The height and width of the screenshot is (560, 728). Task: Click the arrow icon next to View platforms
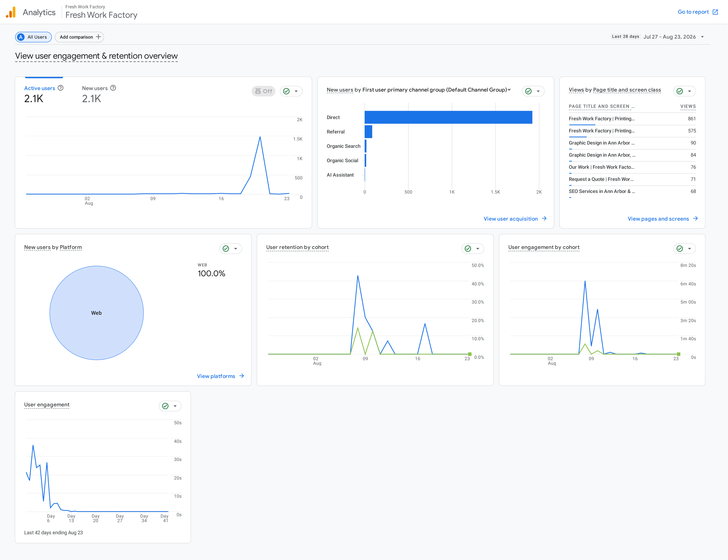click(x=242, y=376)
